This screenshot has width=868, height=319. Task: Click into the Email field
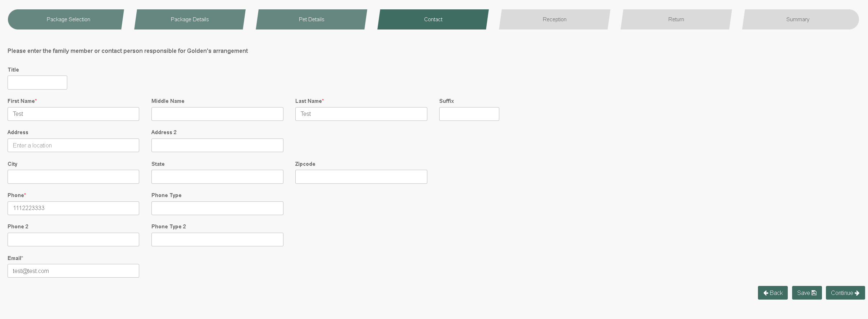pos(73,271)
